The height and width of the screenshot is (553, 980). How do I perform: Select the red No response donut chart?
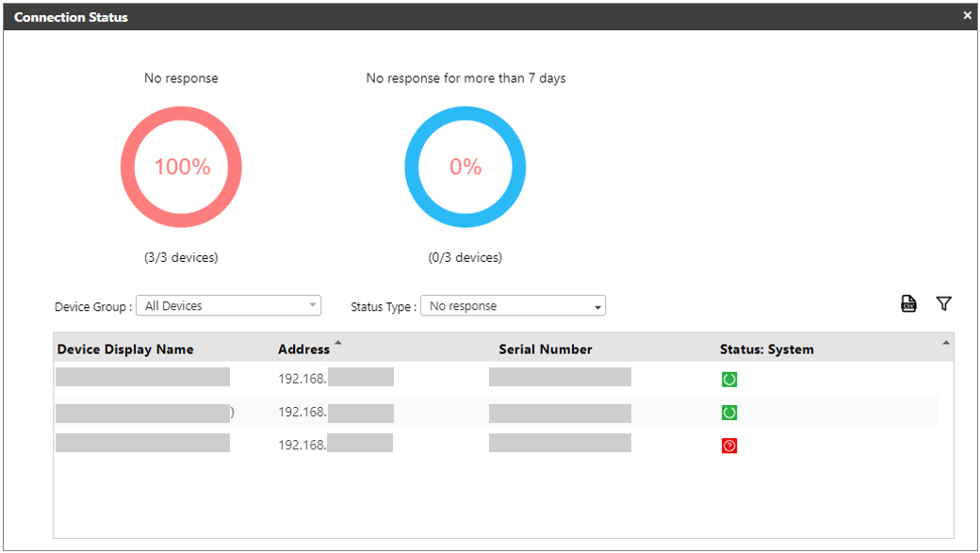click(x=181, y=168)
